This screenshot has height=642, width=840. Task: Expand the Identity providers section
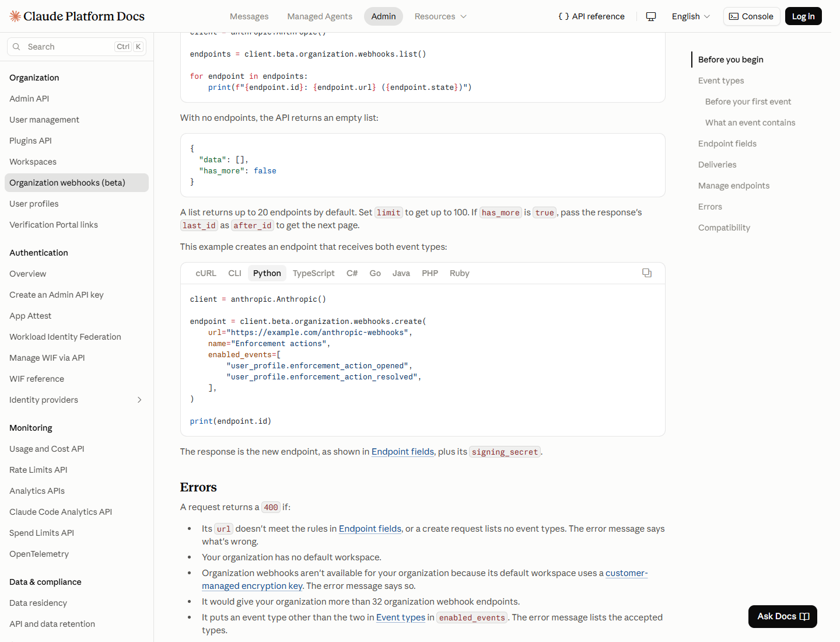pos(139,400)
